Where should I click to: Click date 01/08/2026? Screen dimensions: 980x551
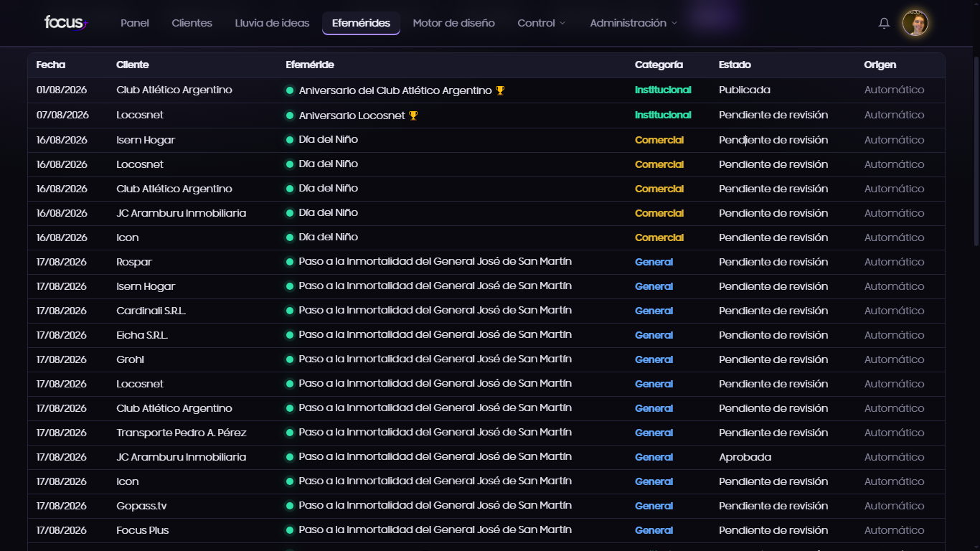pos(62,90)
